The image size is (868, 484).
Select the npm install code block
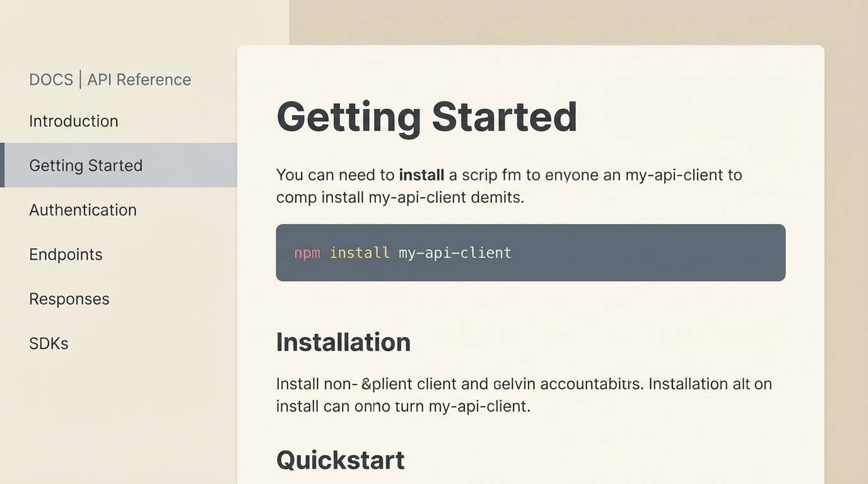click(530, 252)
